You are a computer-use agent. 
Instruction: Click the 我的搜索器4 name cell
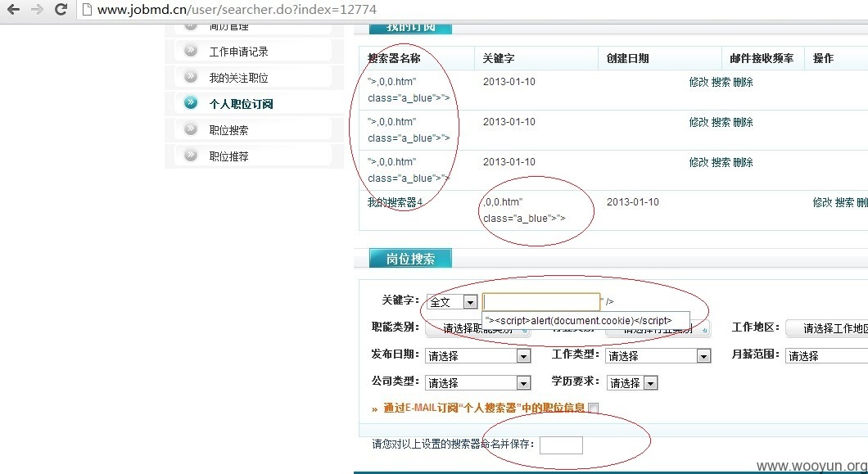395,202
